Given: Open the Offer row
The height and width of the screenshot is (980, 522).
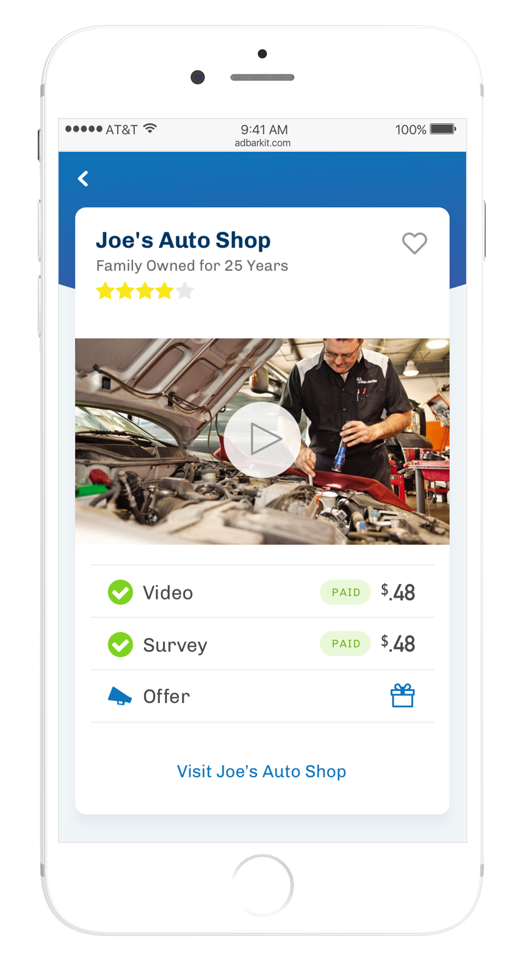Looking at the screenshot, I should click(262, 696).
